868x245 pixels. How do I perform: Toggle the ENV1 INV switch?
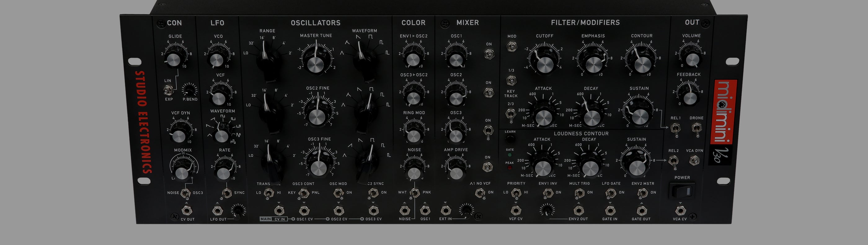click(x=547, y=194)
